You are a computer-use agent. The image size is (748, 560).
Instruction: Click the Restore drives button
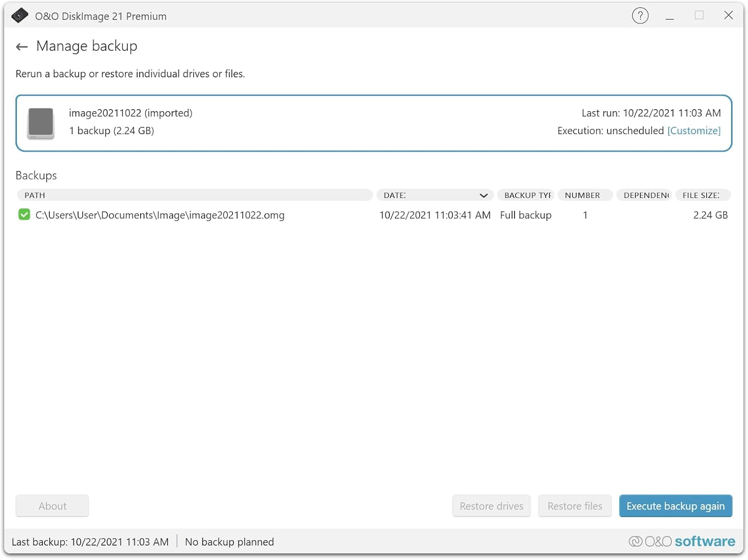491,506
